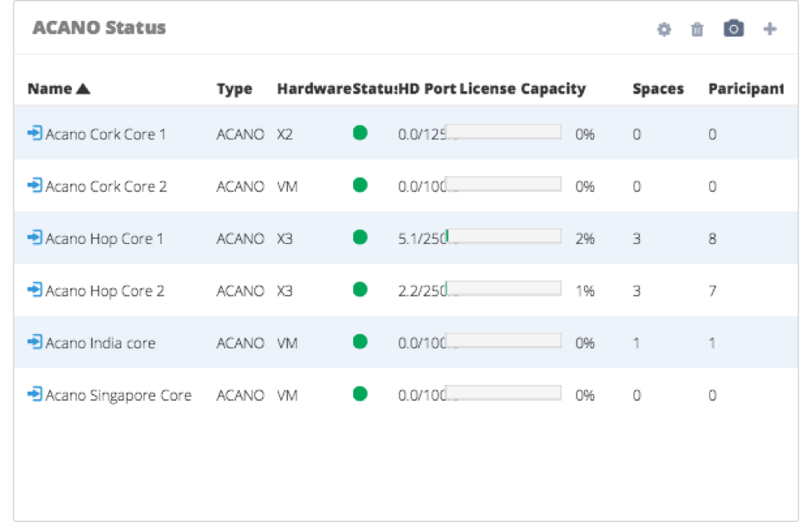
Task: Click capacity bar for Acano Singapore Core
Action: pyautogui.click(x=503, y=393)
